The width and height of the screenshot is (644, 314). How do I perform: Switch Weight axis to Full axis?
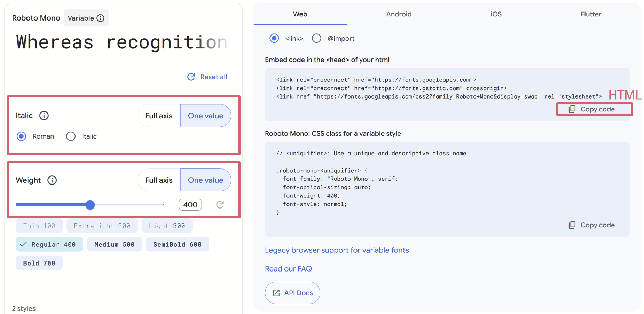tap(159, 180)
